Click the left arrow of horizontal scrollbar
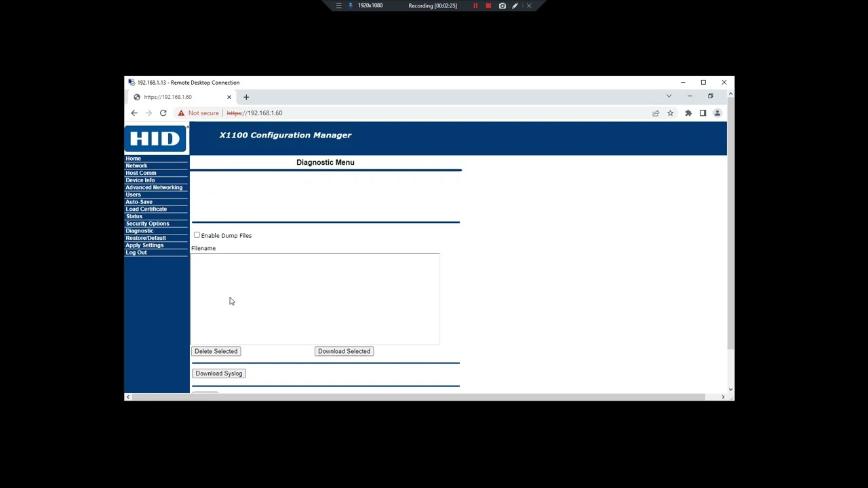The width and height of the screenshot is (868, 488). point(128,396)
